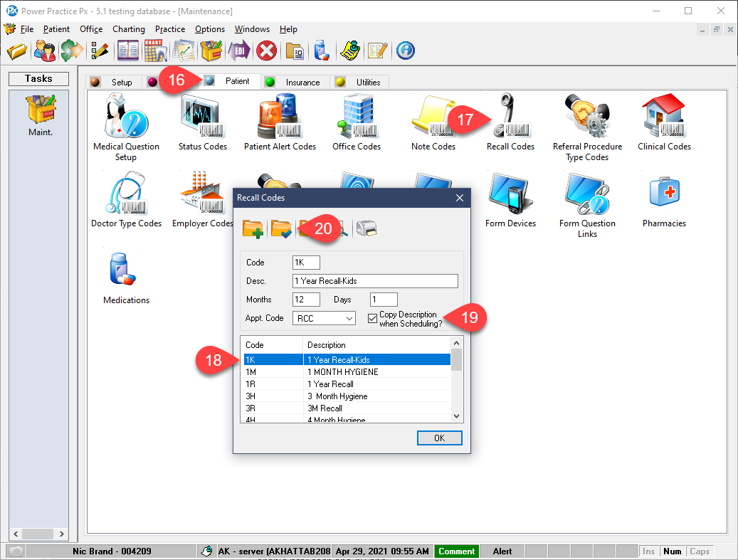This screenshot has height=560, width=738.
Task: Click the new folder (add) icon in Recall Codes
Action: (253, 228)
